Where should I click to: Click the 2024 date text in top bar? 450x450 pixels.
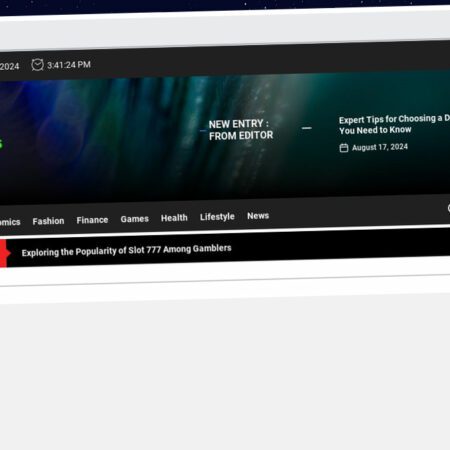coord(10,66)
